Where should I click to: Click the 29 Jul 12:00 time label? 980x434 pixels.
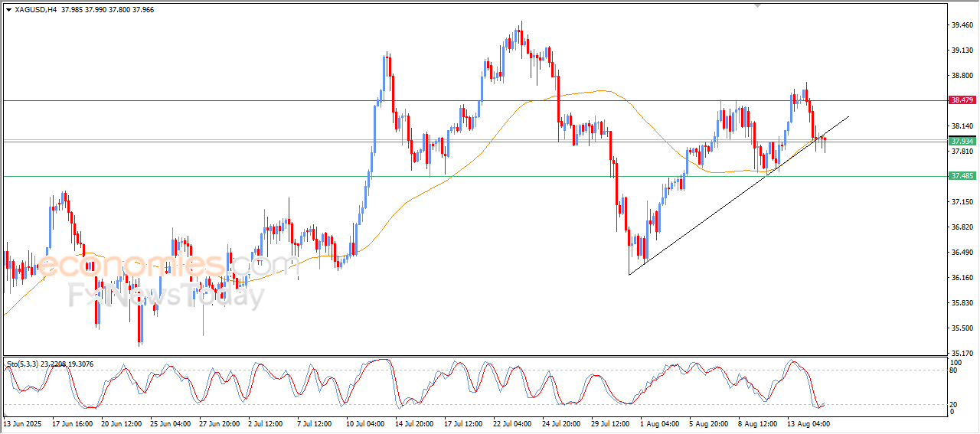pos(612,423)
